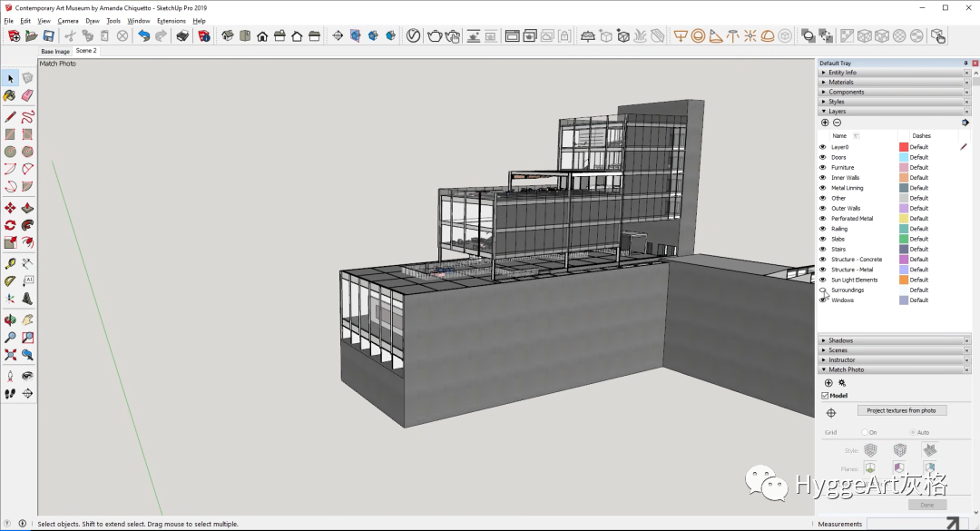Select the Zoom magnifier tool
Screen dimensions: 980x531
[10, 338]
